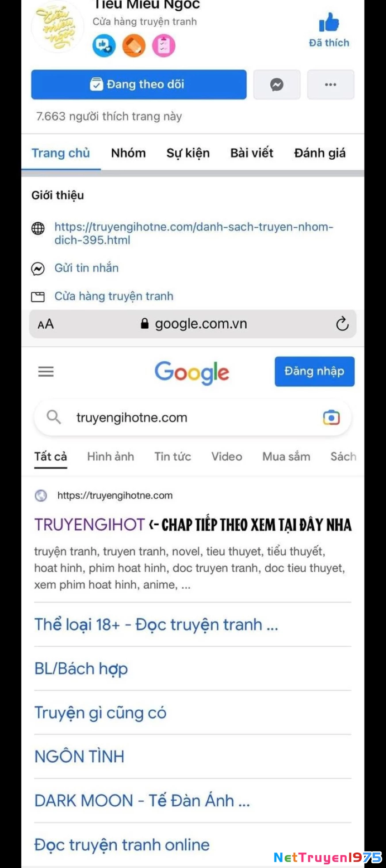Tap the reload icon in address bar
The height and width of the screenshot is (868, 386).
point(342,324)
